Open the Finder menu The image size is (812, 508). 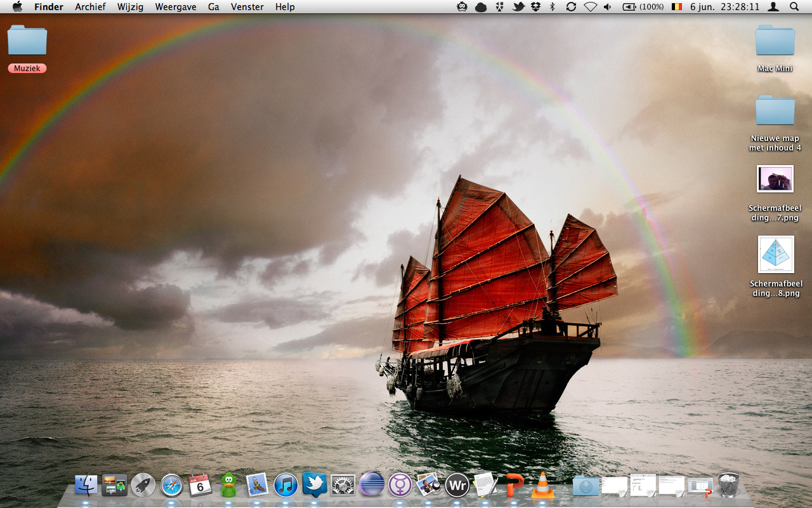point(49,7)
